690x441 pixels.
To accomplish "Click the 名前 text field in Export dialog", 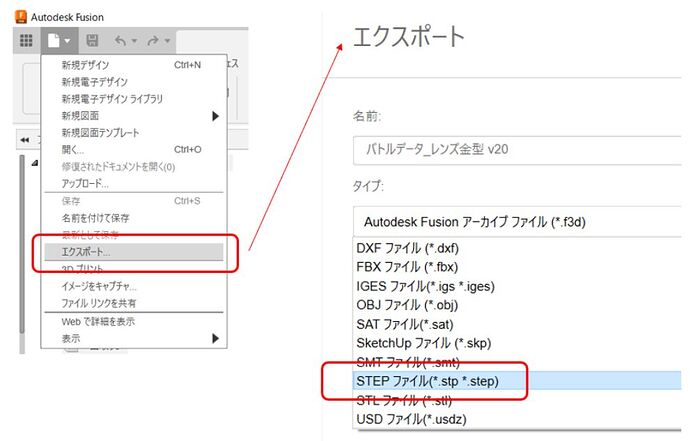I will [517, 150].
